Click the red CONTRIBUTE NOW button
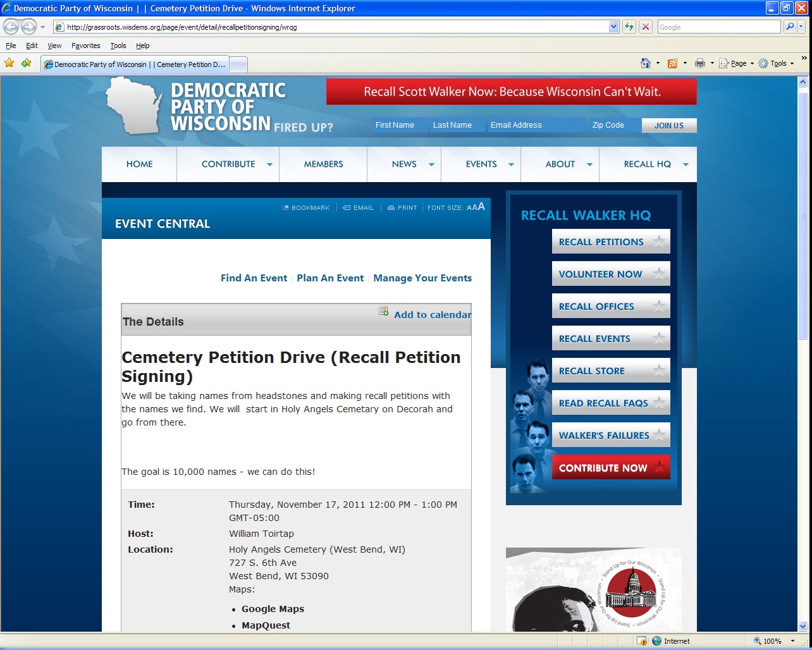 tap(611, 467)
